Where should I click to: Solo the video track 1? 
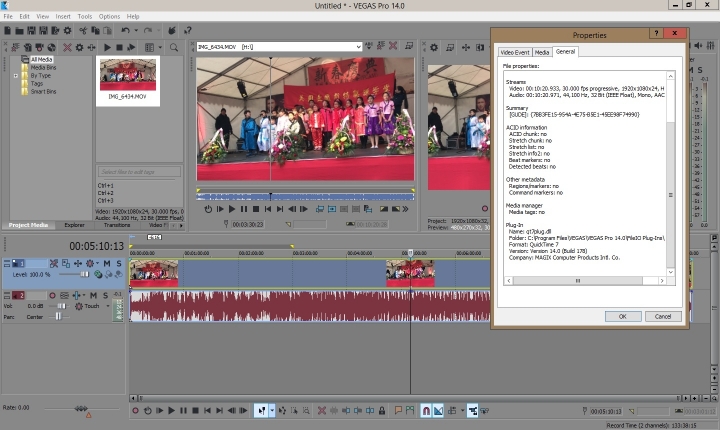(119, 264)
